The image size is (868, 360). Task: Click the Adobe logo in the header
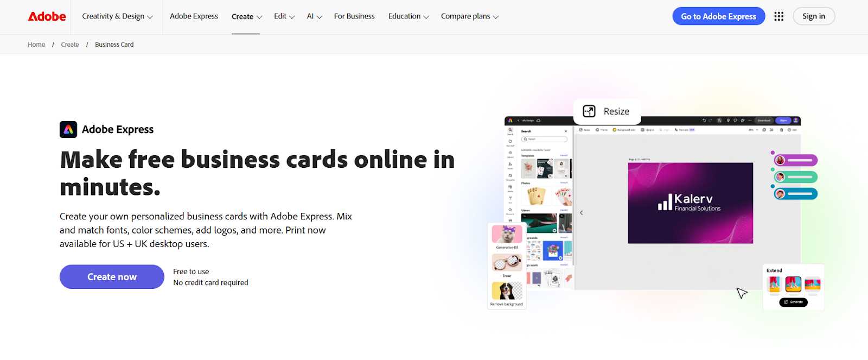click(47, 16)
